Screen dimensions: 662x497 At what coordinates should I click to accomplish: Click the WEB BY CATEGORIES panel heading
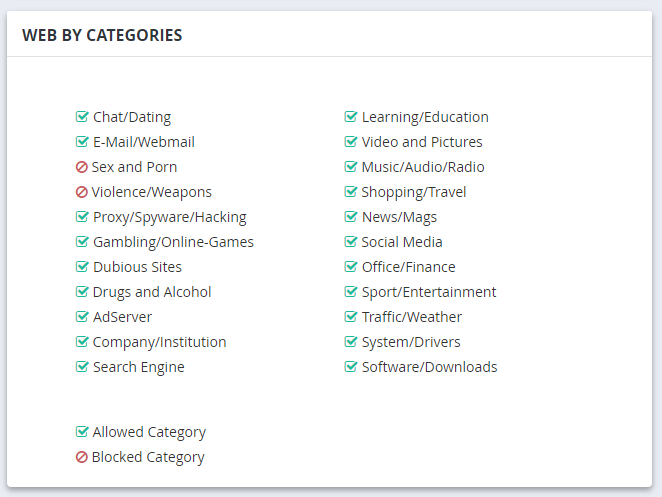tap(102, 35)
